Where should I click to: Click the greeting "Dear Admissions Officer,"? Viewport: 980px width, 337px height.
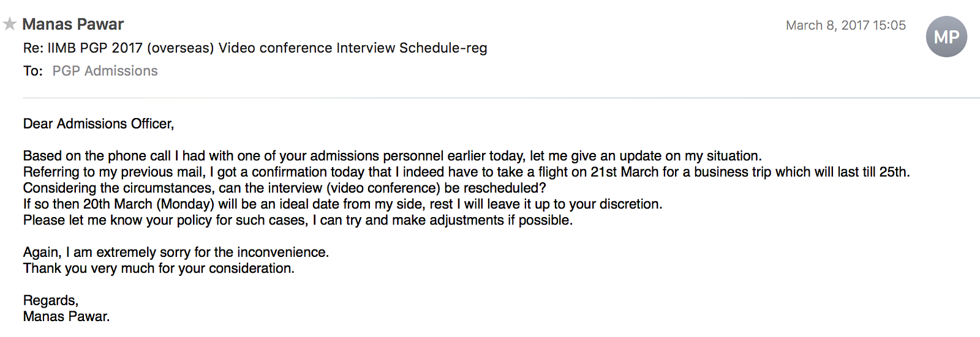point(99,124)
